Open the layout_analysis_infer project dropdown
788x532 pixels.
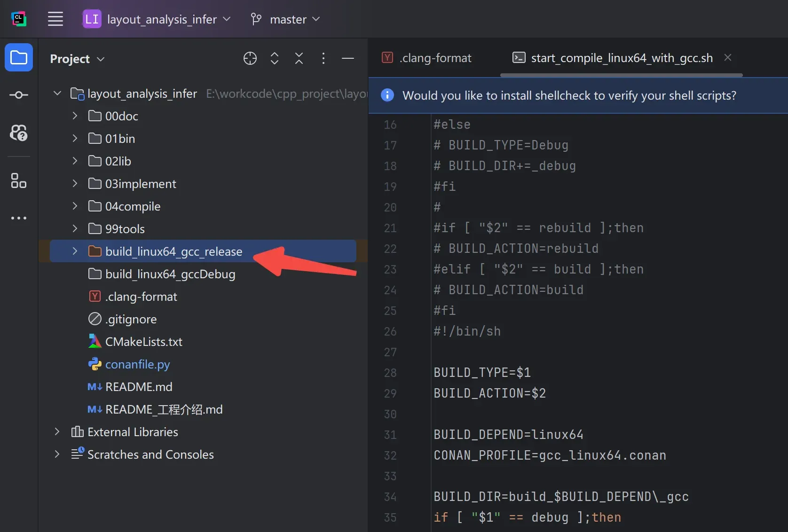coord(157,19)
